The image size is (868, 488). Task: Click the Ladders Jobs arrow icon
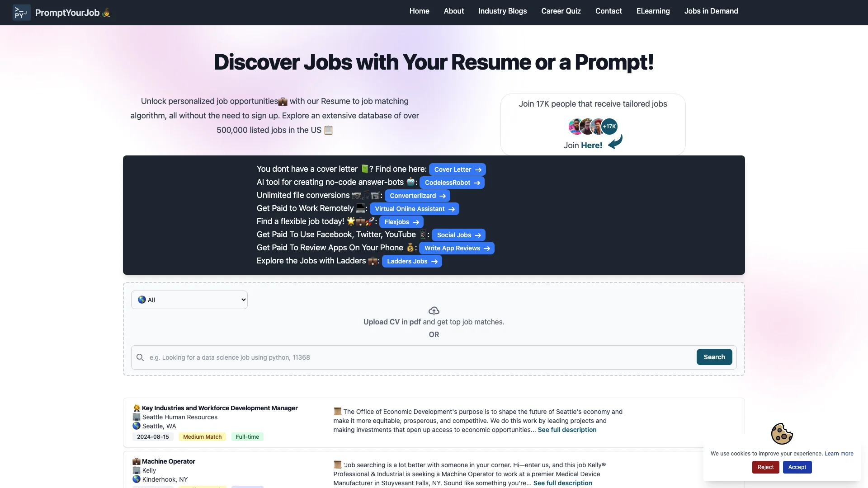[x=434, y=261]
